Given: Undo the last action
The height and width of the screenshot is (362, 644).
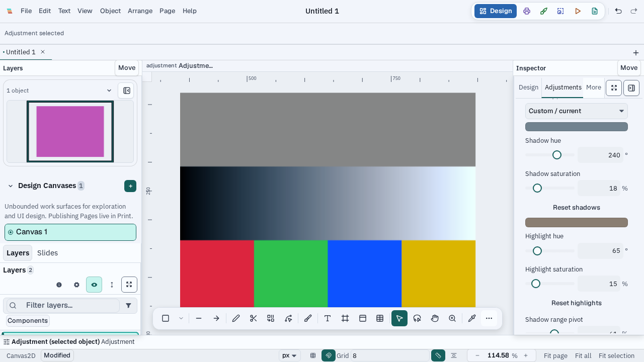Looking at the screenshot, I should click(x=618, y=11).
